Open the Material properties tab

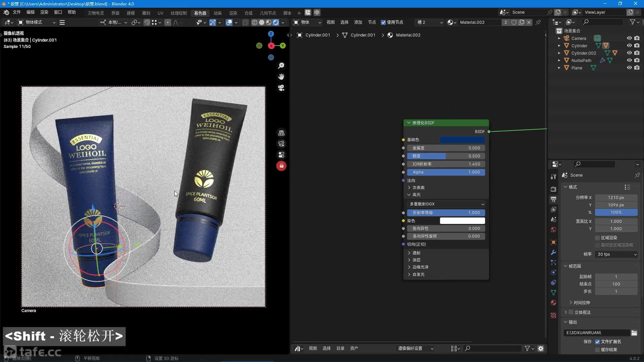[x=553, y=303]
